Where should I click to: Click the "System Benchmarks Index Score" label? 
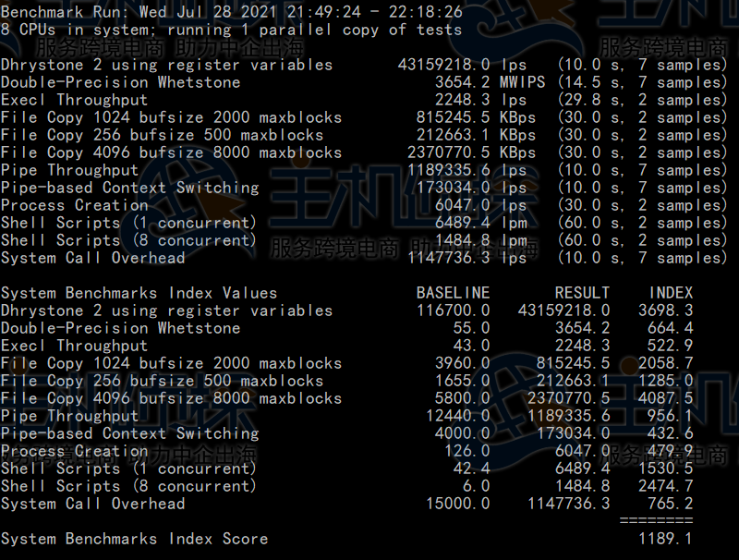(x=134, y=539)
